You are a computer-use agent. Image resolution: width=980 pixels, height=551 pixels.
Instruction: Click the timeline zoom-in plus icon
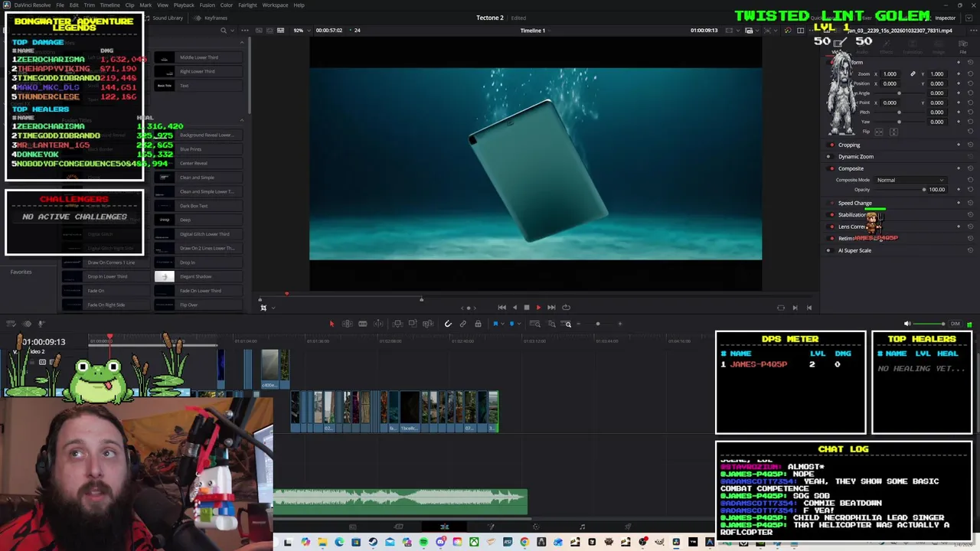620,324
